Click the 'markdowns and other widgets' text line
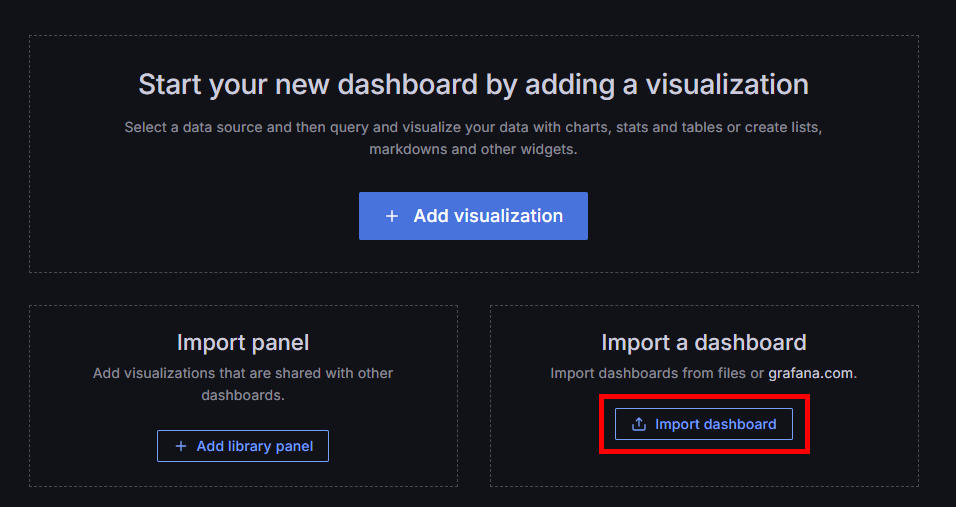 473,150
